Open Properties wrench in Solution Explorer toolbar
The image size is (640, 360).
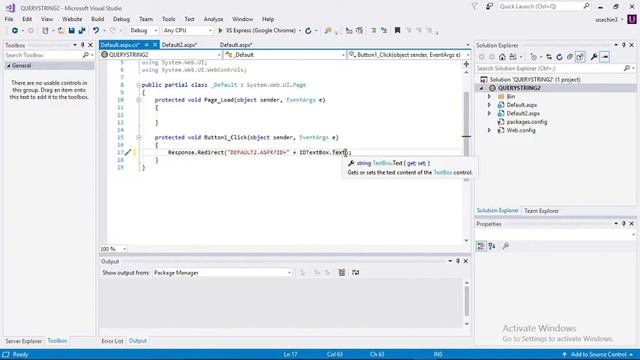(x=594, y=57)
